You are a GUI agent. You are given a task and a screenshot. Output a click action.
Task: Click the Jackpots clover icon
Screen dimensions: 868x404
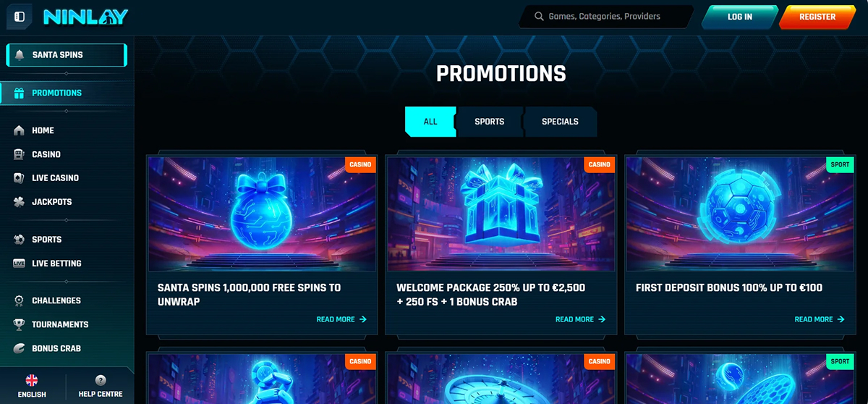tap(19, 202)
